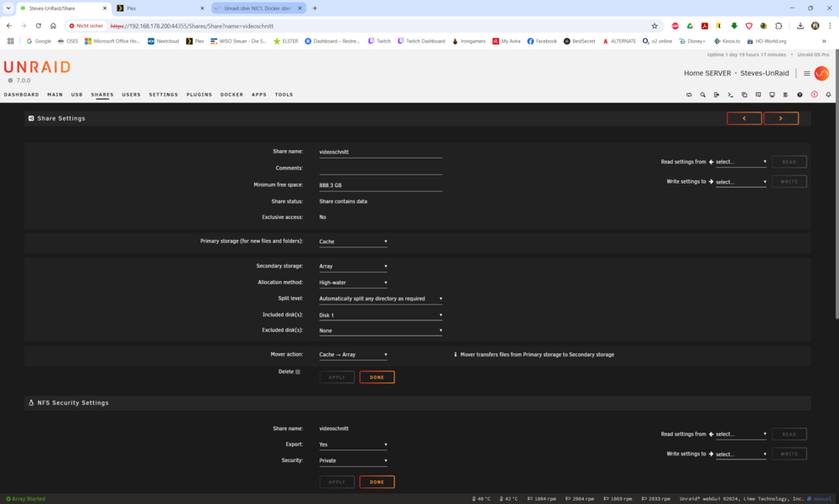839x504 pixels.
Task: Click the orange Unraid Connect avatar
Action: pos(821,73)
